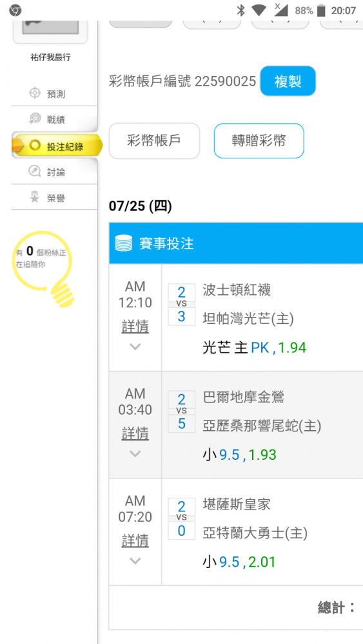Open the 討論 chat bubble icon
The image size is (363, 644).
35,172
